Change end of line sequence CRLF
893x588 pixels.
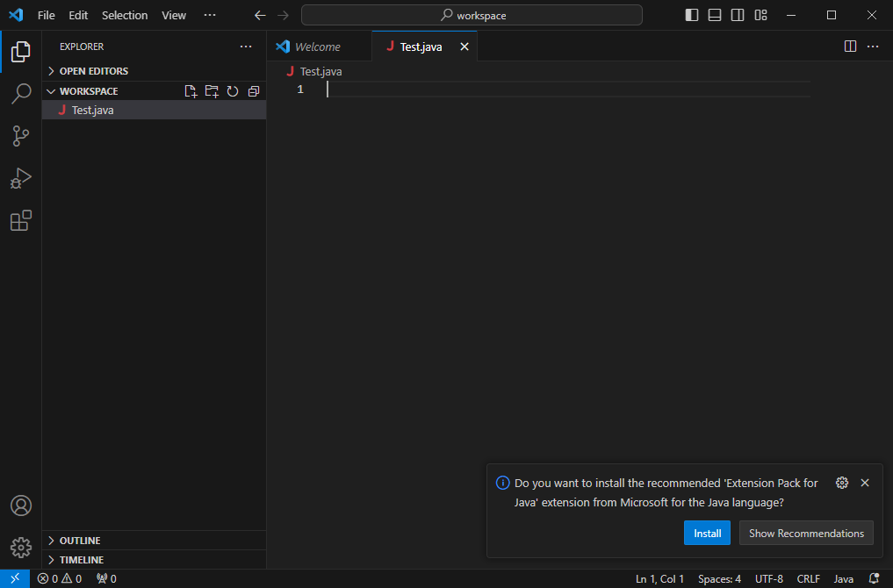coord(808,578)
